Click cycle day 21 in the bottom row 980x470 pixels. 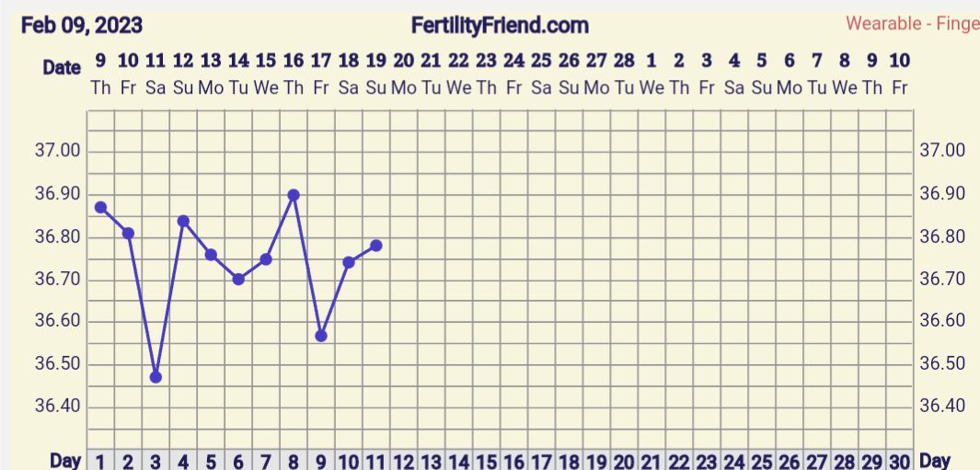pos(651,461)
